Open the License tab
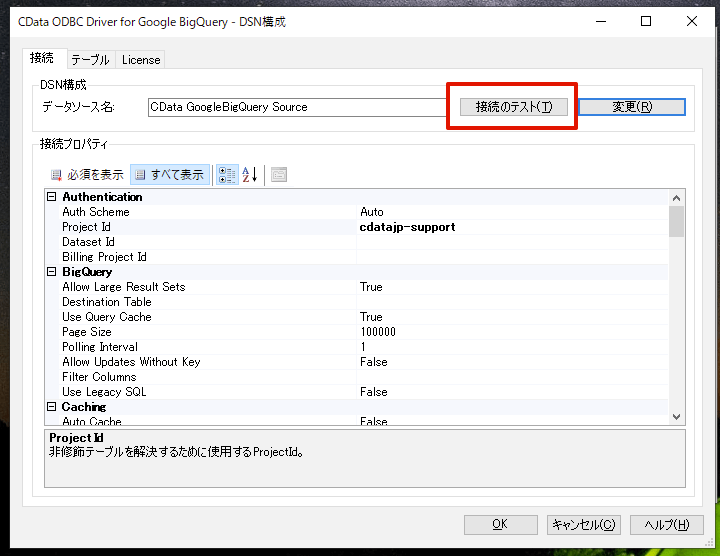 tap(141, 60)
